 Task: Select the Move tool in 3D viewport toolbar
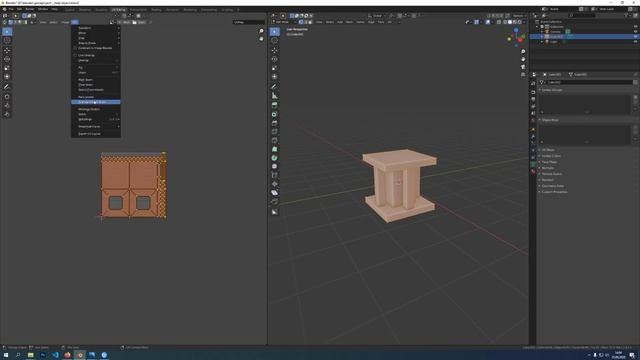click(275, 50)
